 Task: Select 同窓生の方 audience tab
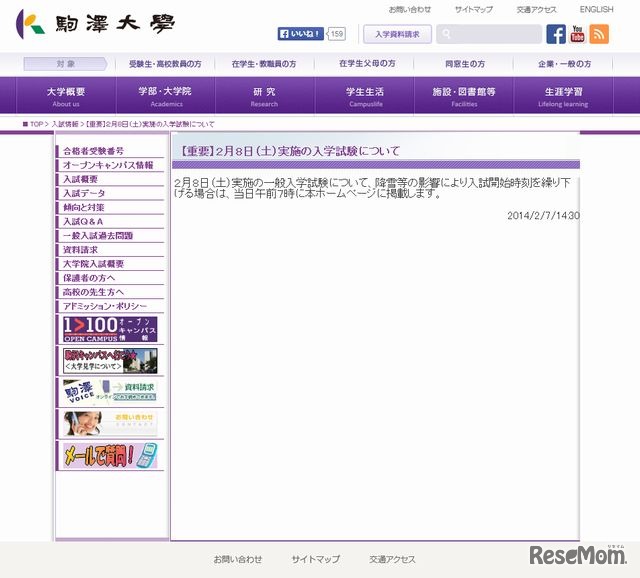465,64
